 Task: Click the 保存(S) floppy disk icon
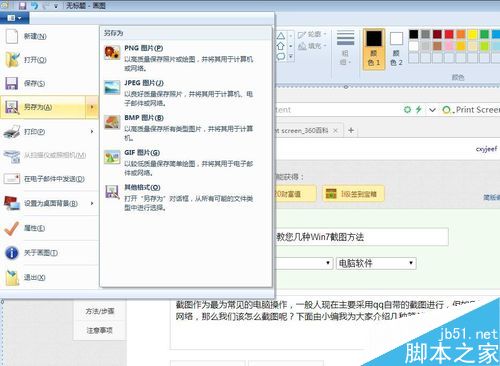tap(12, 83)
